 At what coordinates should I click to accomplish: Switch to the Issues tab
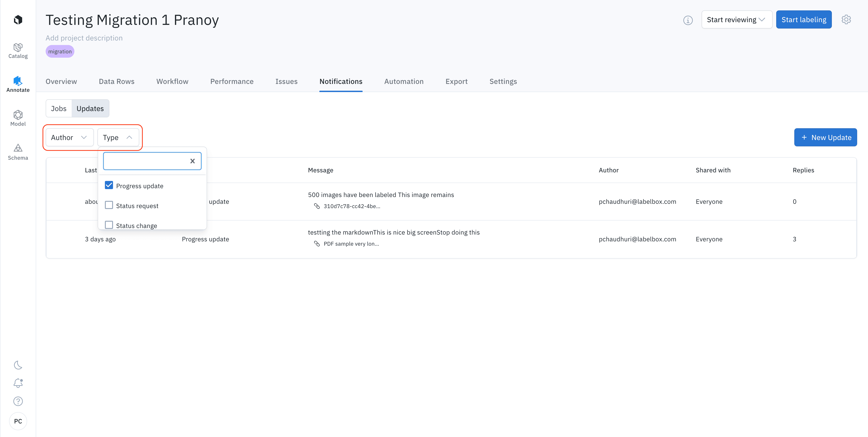pyautogui.click(x=286, y=81)
